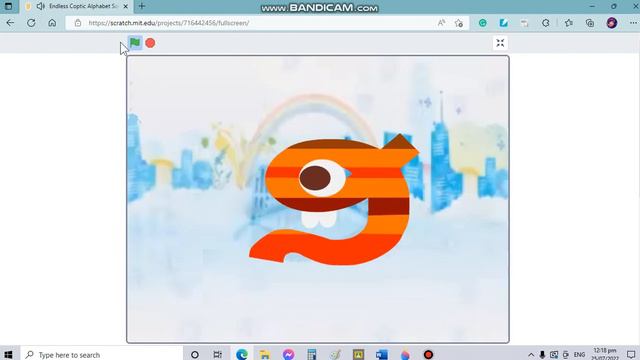
Task: Open a new browser tab
Action: (x=142, y=6)
